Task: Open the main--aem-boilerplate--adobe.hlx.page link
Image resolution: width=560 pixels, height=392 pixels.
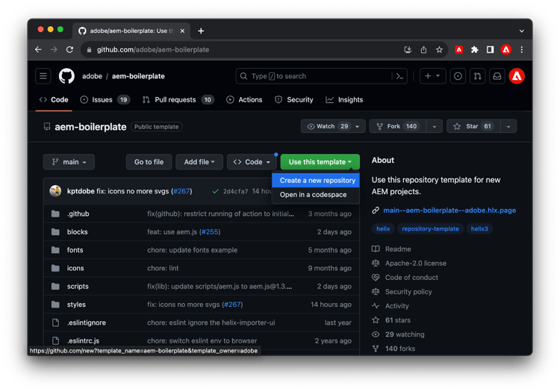Action: [449, 211]
